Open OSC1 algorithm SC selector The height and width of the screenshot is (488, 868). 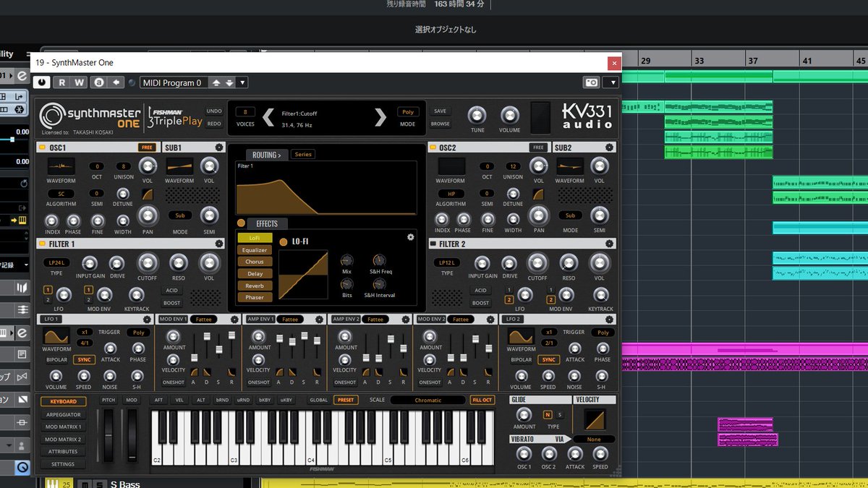[x=61, y=194]
